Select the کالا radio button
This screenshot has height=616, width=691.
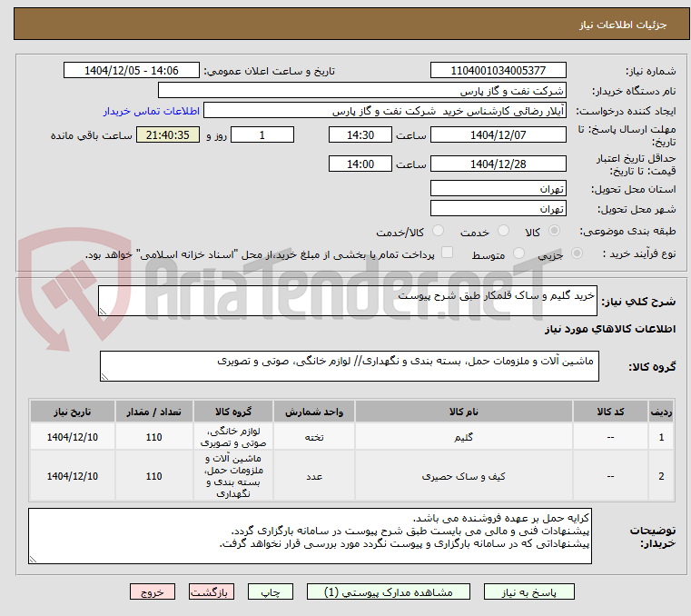point(555,231)
